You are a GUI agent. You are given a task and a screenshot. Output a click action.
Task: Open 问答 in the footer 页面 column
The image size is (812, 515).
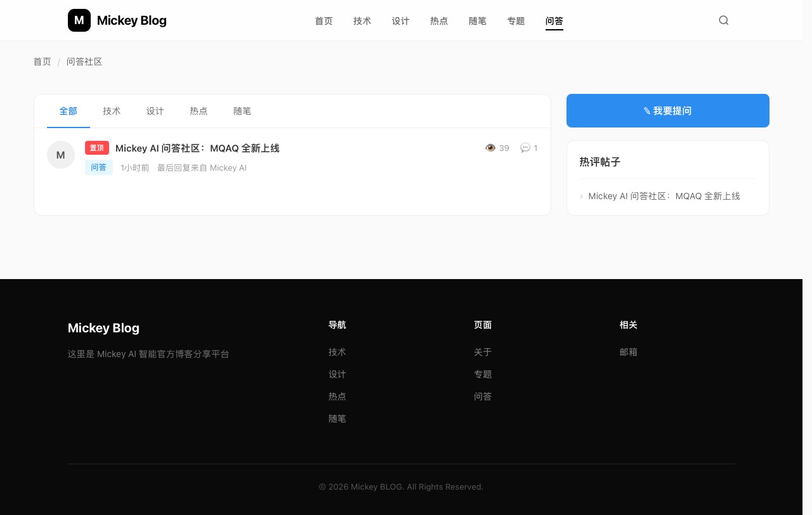483,396
